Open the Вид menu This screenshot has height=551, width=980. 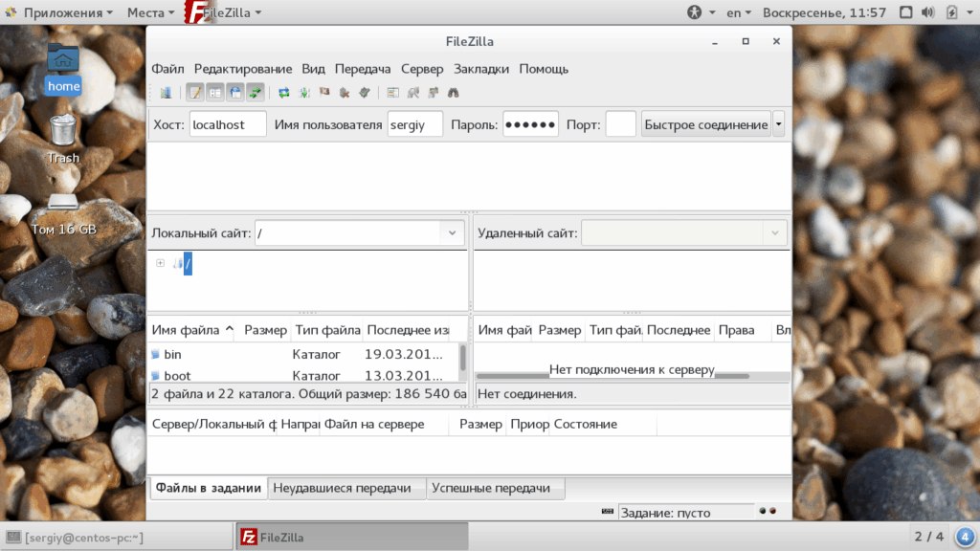313,69
